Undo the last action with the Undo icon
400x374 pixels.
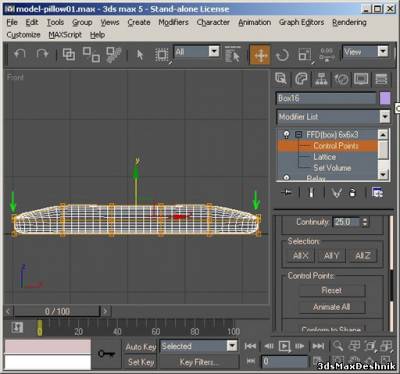pos(20,54)
